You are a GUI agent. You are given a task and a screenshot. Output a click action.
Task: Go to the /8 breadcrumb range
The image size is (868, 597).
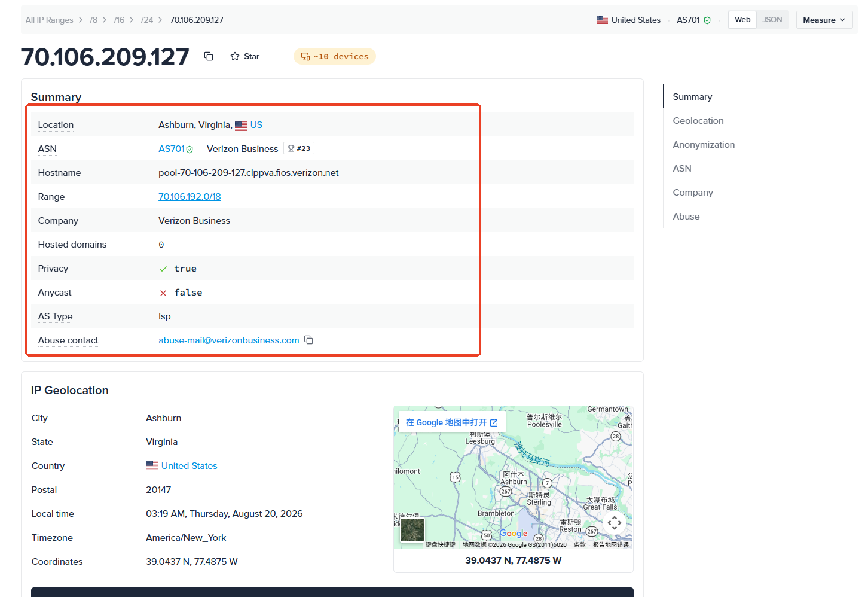(x=94, y=20)
